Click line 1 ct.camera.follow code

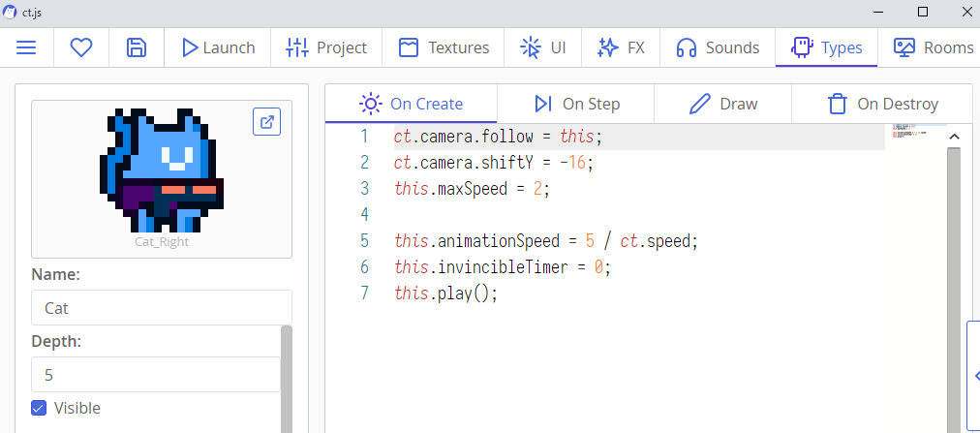498,137
